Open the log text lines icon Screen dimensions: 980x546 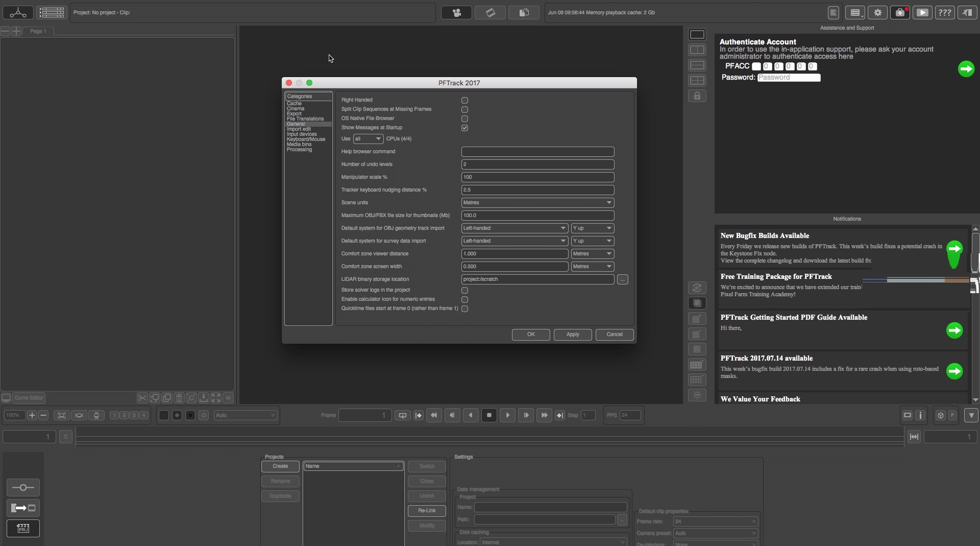point(833,13)
